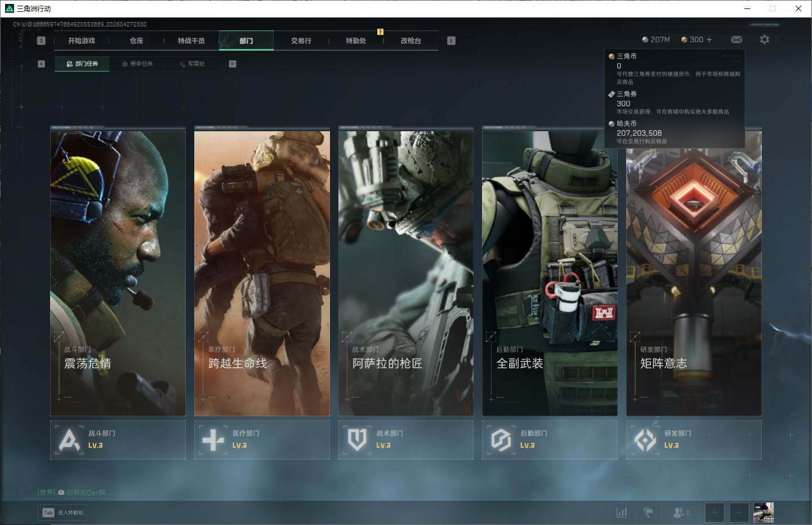Click the plus icon to add 三角券
The image size is (812, 525).
[x=709, y=39]
